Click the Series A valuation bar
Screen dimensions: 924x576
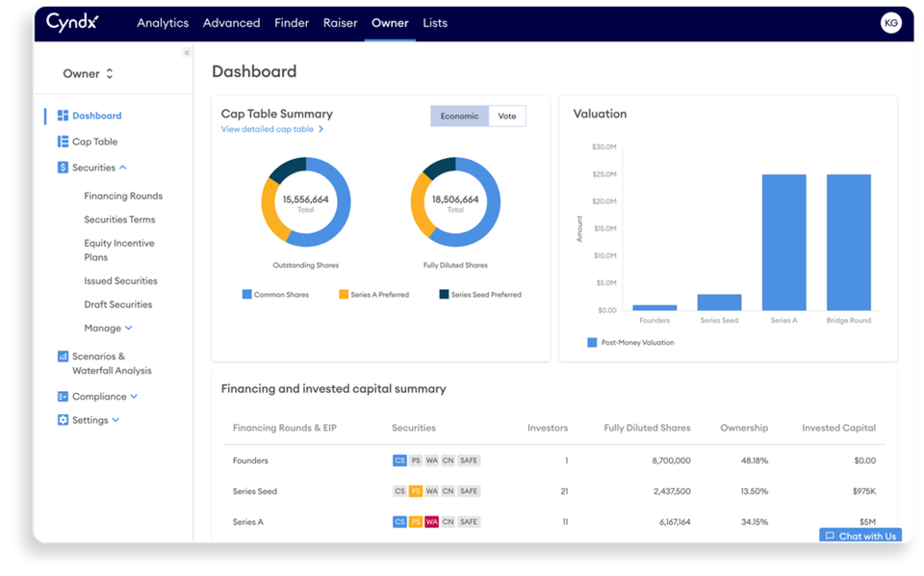[x=783, y=243]
